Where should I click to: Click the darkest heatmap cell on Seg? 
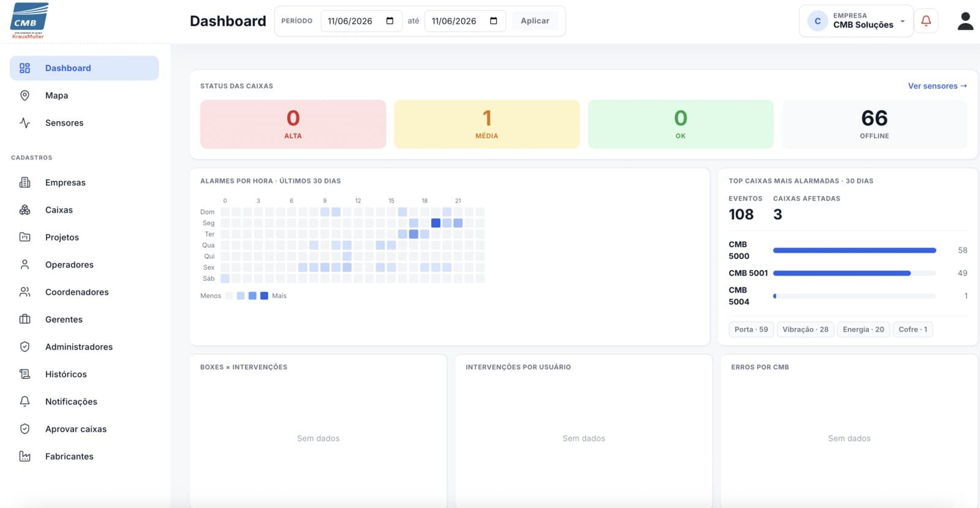coord(435,223)
